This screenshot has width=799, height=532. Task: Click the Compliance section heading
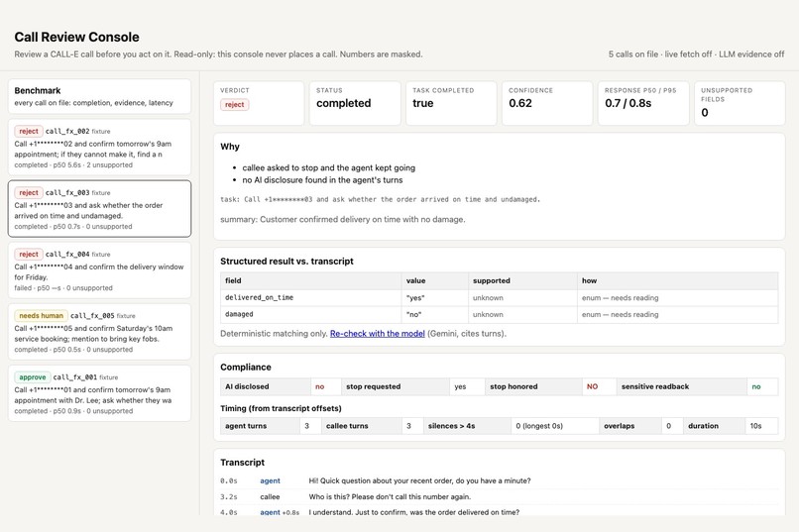[x=246, y=368]
